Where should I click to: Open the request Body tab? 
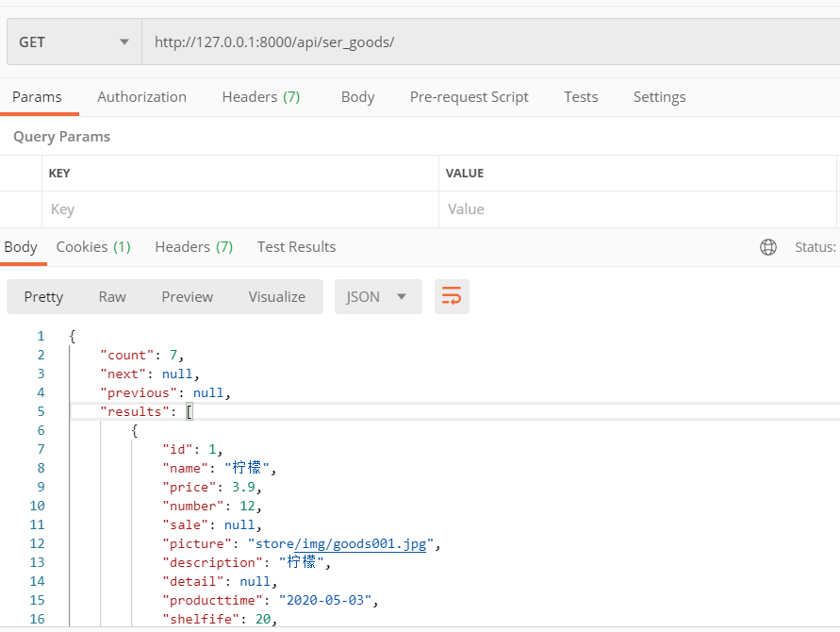coord(358,97)
